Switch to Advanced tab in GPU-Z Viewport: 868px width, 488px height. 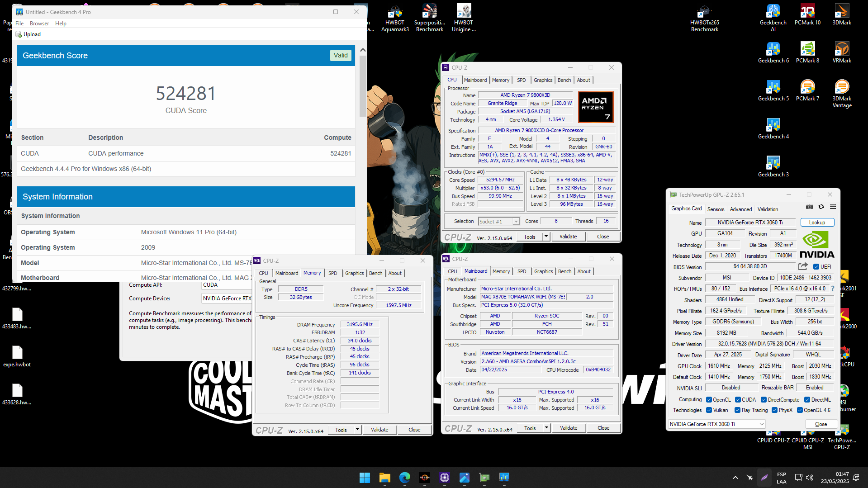[x=740, y=209]
